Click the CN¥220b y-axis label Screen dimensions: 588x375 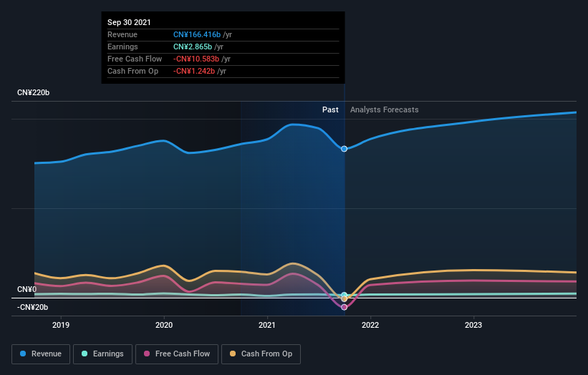point(34,92)
